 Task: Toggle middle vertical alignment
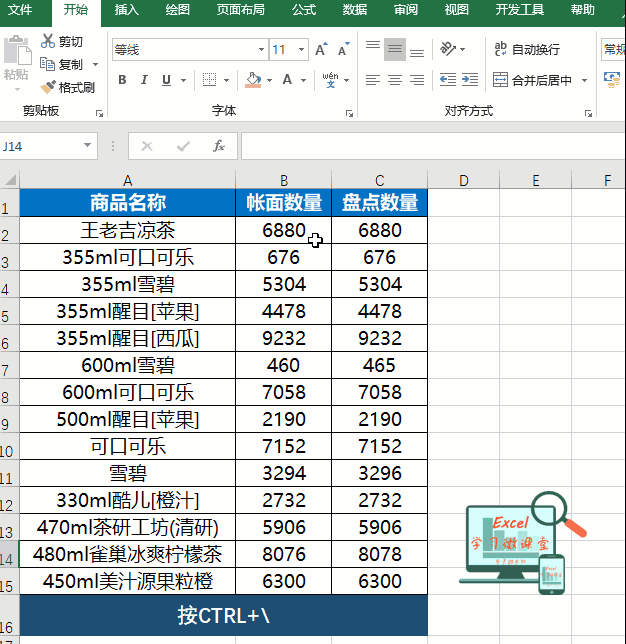(x=395, y=49)
